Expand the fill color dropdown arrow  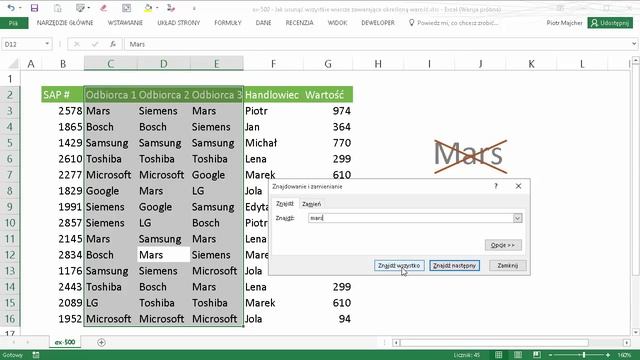tap(157, 8)
